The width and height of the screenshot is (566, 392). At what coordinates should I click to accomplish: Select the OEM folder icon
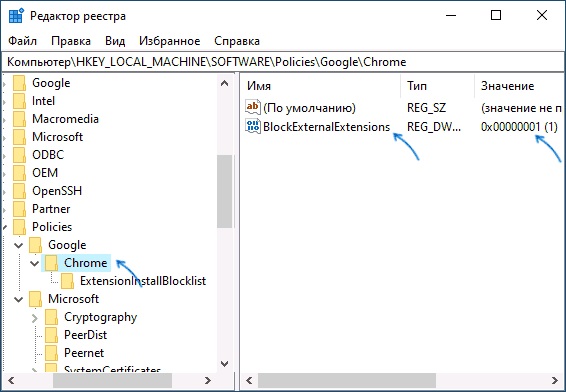click(x=19, y=173)
